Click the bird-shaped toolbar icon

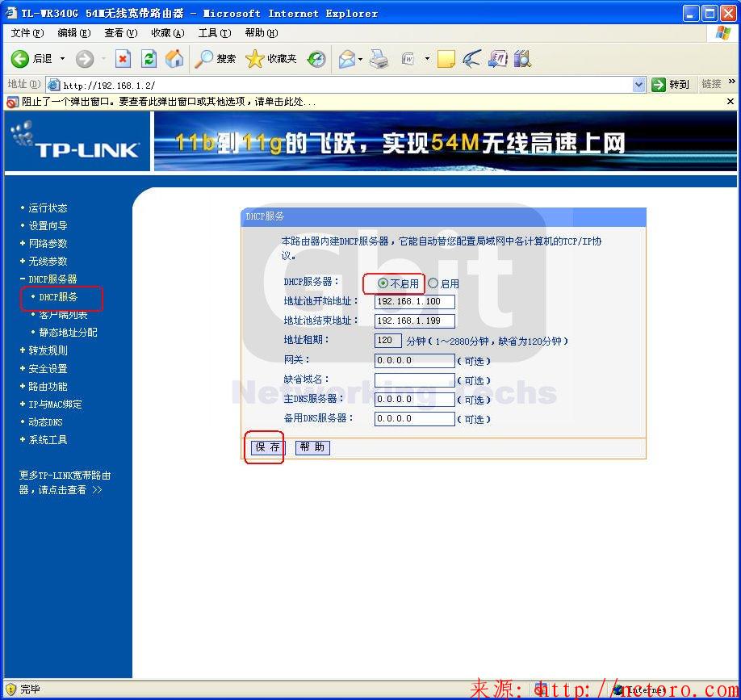[471, 59]
